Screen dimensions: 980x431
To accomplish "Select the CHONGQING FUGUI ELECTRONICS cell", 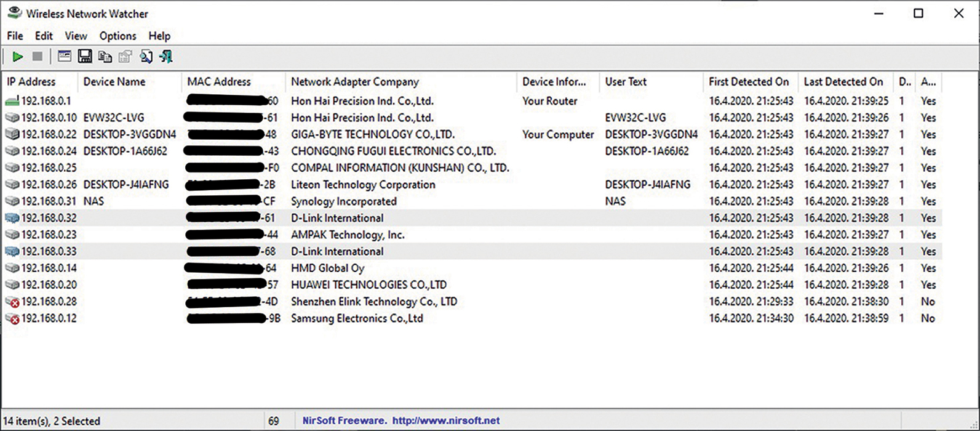I will pos(393,151).
